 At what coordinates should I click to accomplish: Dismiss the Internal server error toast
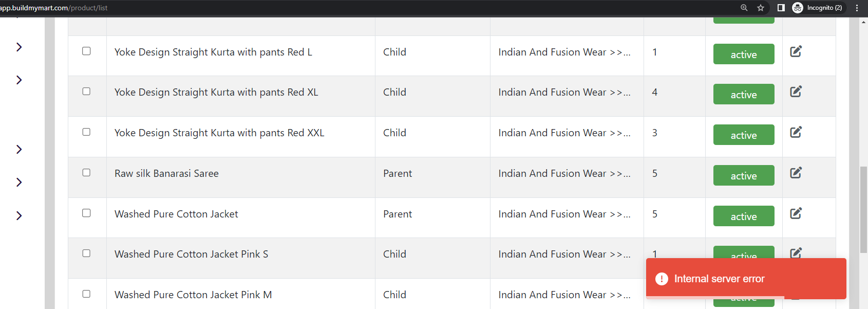[x=746, y=278]
